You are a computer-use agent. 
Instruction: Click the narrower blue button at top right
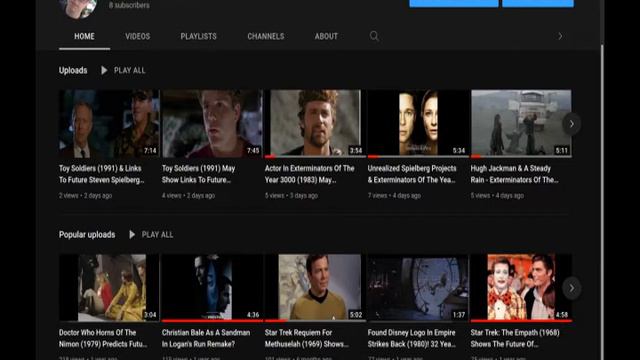[538, 3]
